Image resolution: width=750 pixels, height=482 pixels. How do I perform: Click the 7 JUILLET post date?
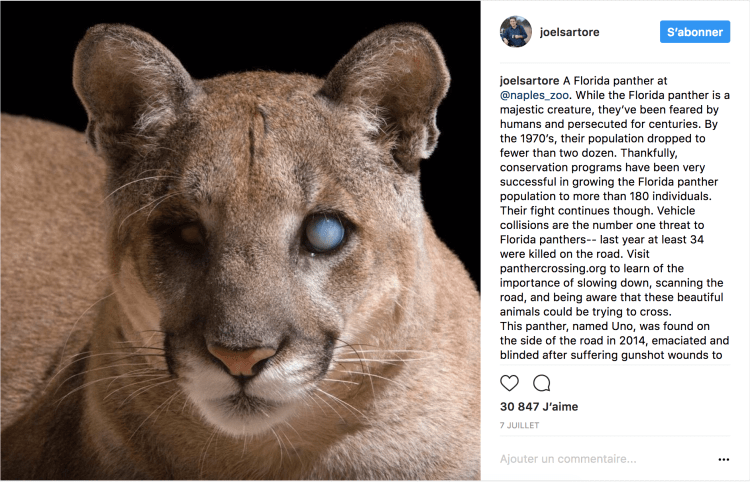[520, 425]
